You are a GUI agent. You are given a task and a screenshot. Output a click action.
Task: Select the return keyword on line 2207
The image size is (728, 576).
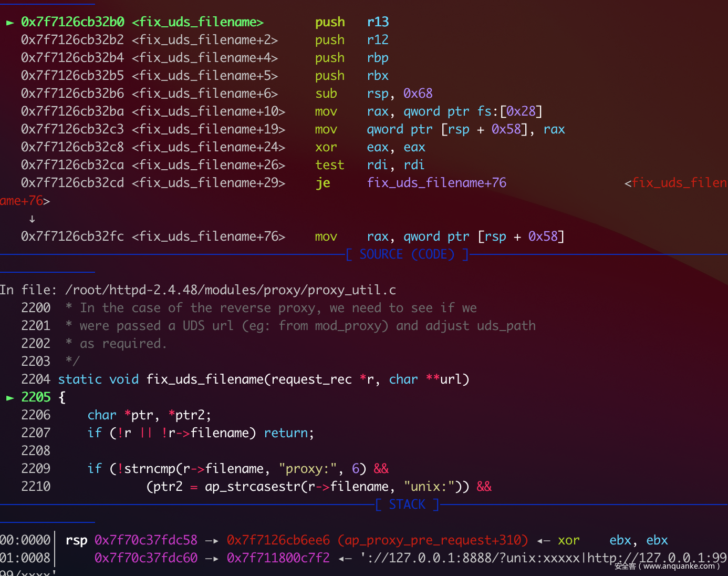[286, 433]
